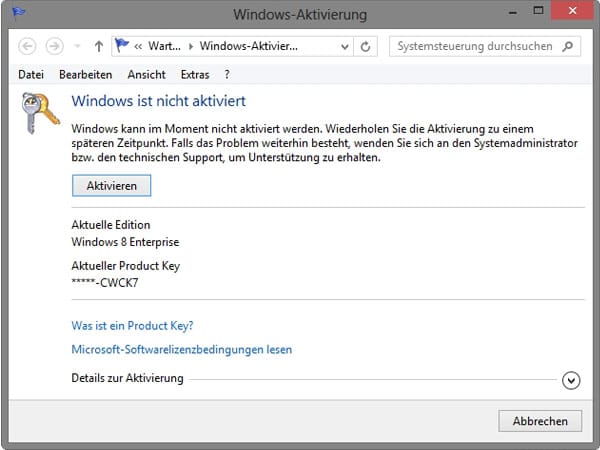
Task: Open the recent locations dropdown arrow
Action: [x=77, y=46]
